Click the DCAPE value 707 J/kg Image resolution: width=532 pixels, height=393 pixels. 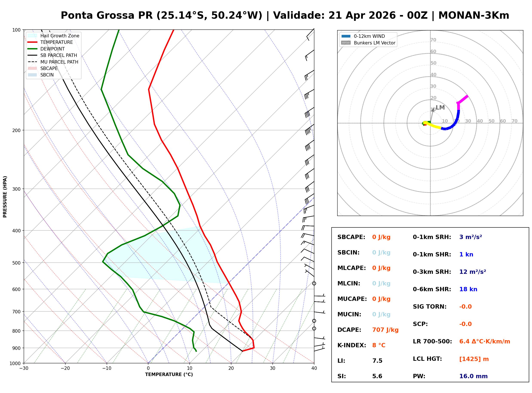385,330
